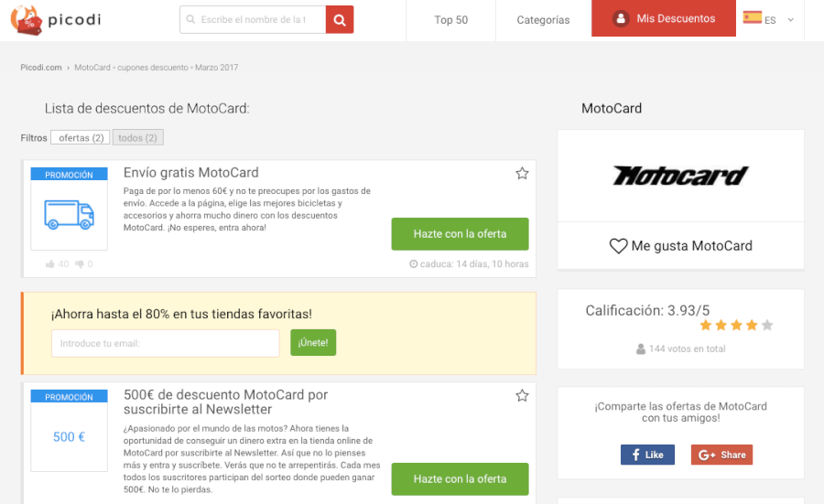Click the Picodi logo icon
824x504 pixels.
[x=25, y=19]
